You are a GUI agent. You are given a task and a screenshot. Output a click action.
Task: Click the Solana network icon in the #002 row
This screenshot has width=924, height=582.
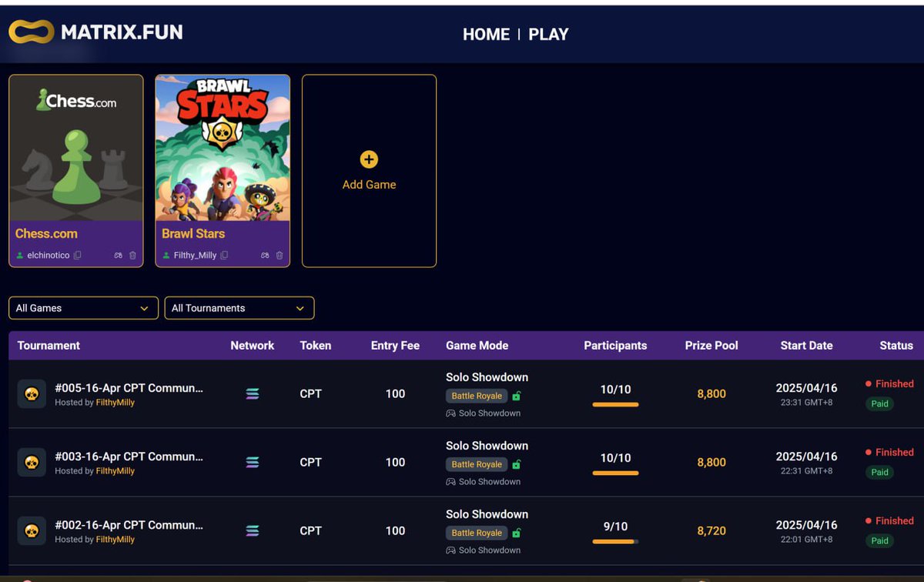point(253,531)
